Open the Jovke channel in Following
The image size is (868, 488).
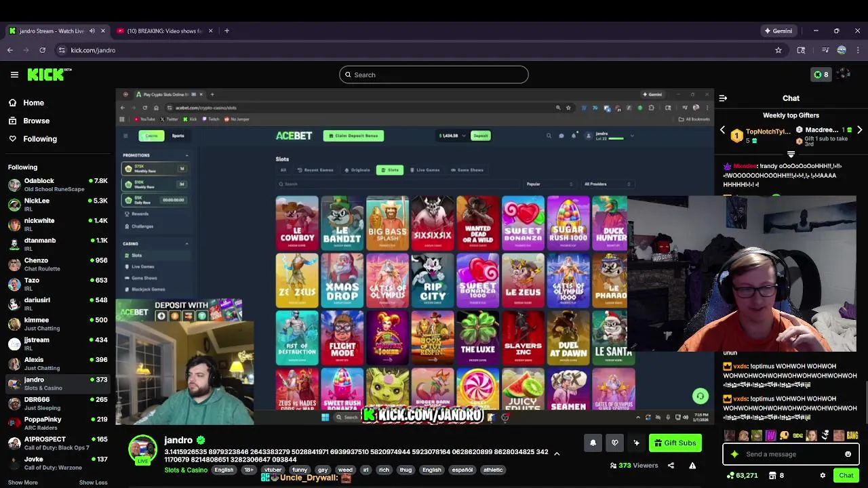(58, 463)
